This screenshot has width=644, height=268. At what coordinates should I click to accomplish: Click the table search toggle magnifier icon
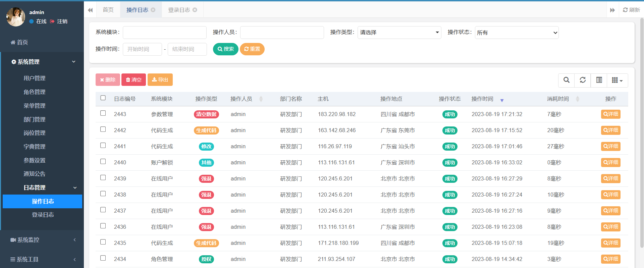tap(567, 80)
